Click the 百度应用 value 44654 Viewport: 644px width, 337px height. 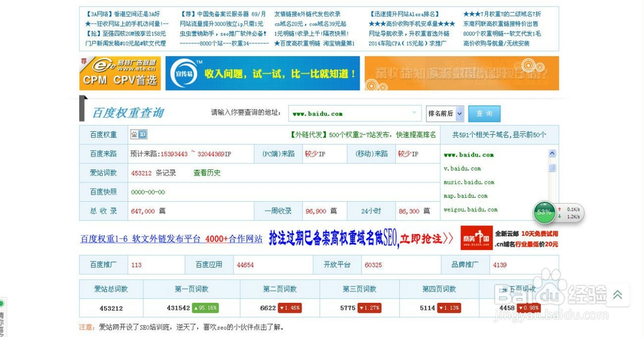coord(245,265)
